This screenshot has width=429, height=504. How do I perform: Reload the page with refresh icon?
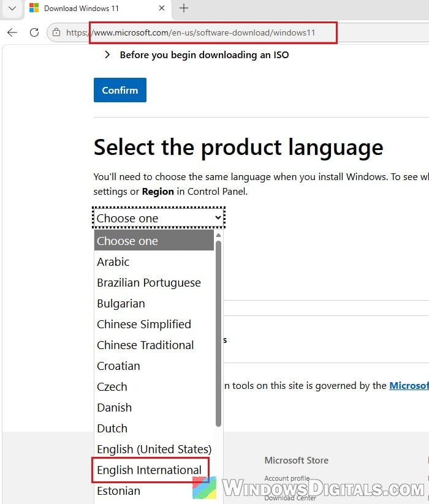point(34,32)
